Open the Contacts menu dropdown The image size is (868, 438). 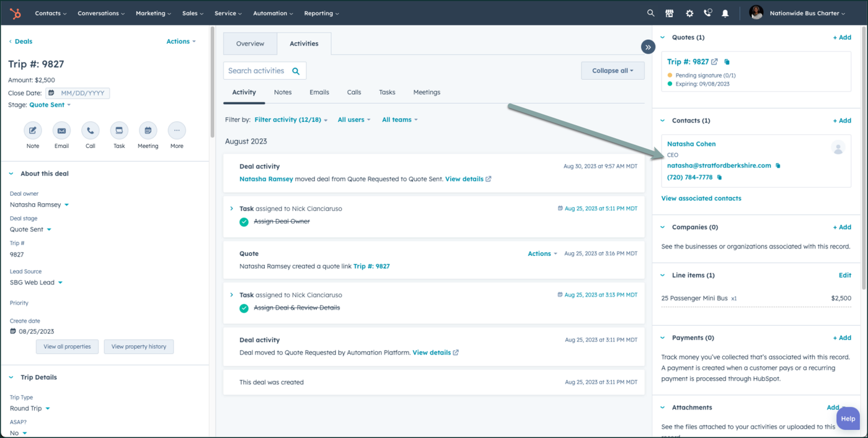(51, 13)
